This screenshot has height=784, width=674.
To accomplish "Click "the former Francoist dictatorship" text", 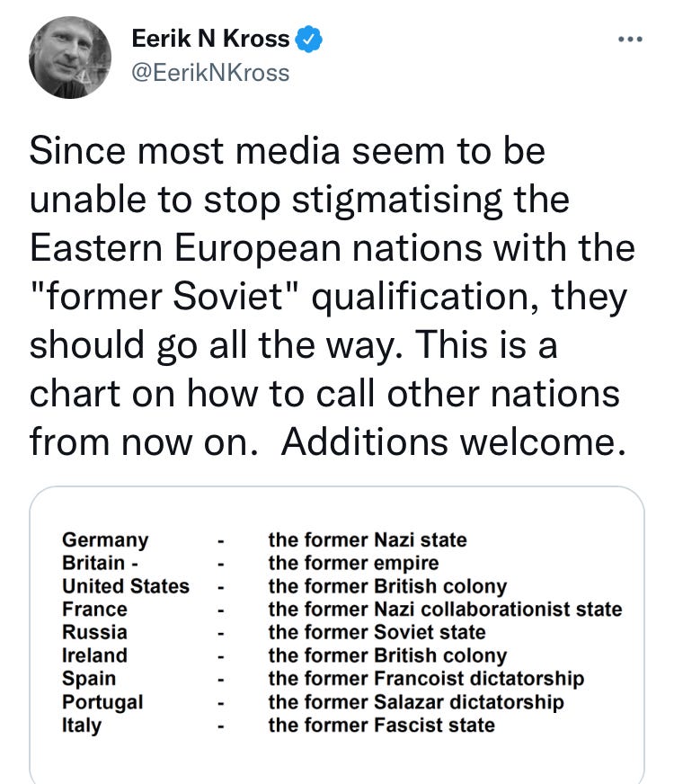I will (x=426, y=678).
